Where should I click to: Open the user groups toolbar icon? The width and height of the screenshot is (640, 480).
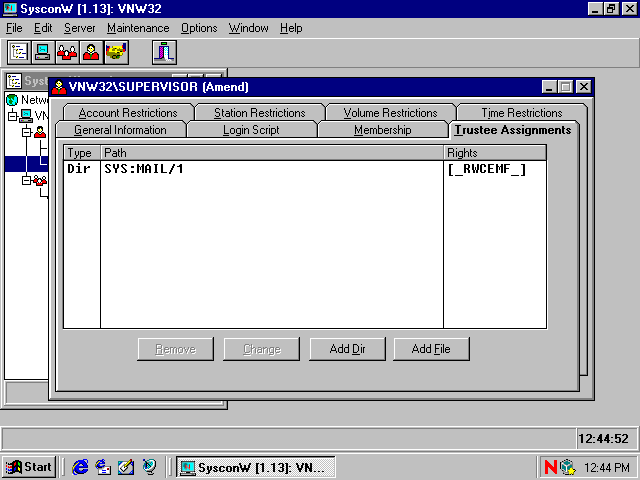click(67, 52)
